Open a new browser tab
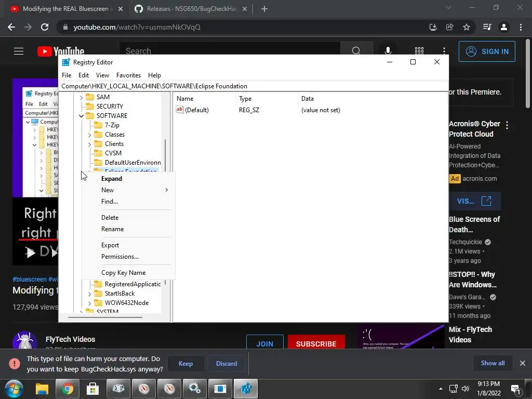This screenshot has height=399, width=532. (264, 9)
